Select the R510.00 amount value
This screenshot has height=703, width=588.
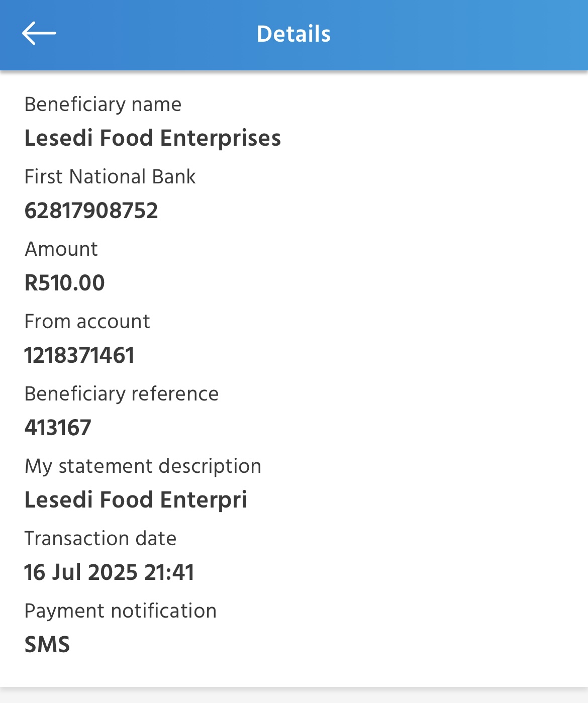click(x=65, y=283)
